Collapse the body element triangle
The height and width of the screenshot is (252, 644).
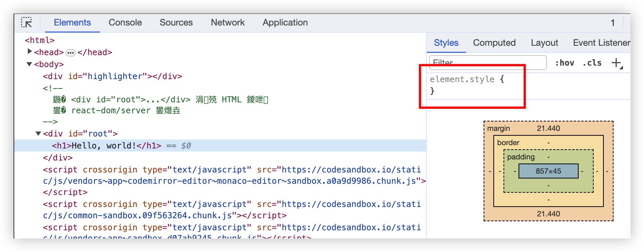pyautogui.click(x=29, y=64)
